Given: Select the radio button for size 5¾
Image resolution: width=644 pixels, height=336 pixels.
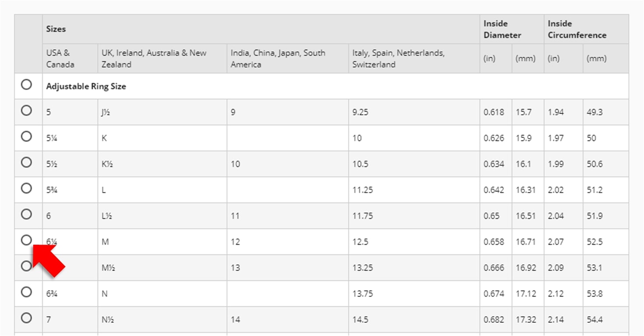Looking at the screenshot, I should click(26, 188).
